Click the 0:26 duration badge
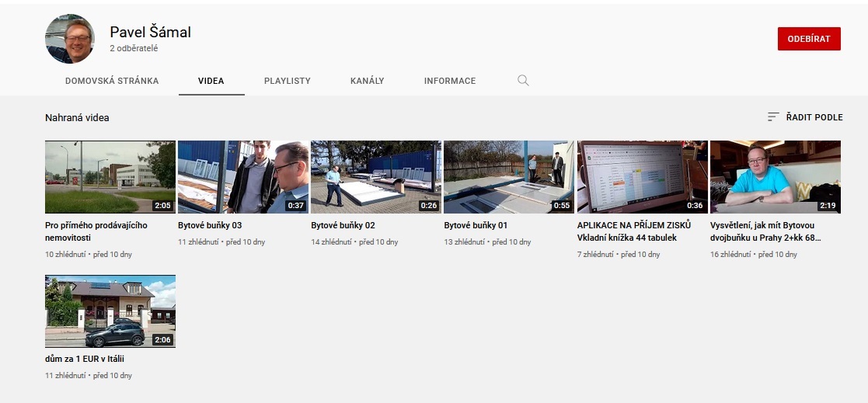This screenshot has width=868, height=403. point(428,206)
